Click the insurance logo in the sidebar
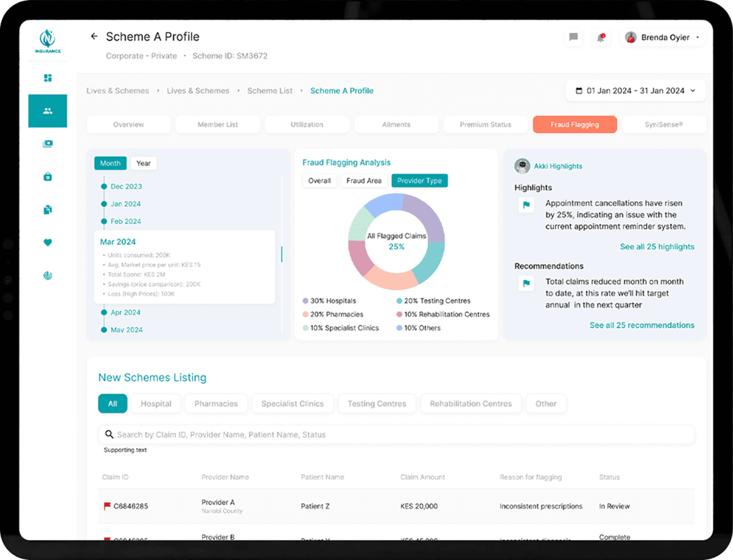Screen dimensions: 733x560 48,41
